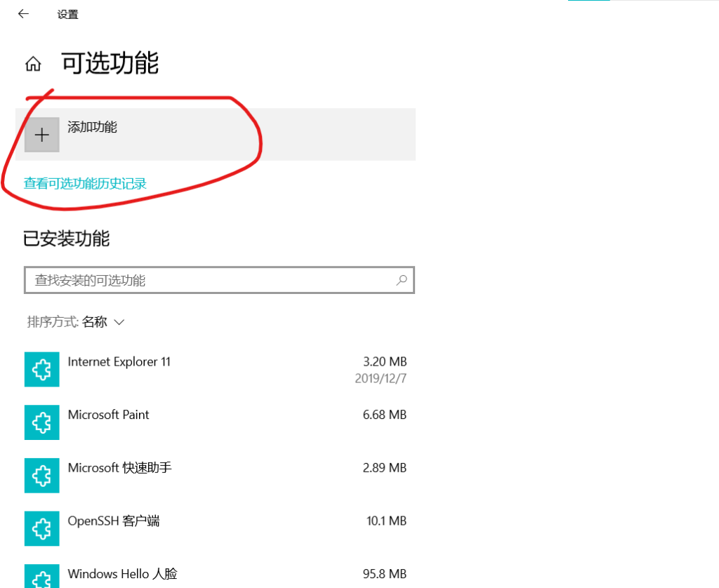
Task: Go to Settings home via house icon
Action: coord(32,65)
